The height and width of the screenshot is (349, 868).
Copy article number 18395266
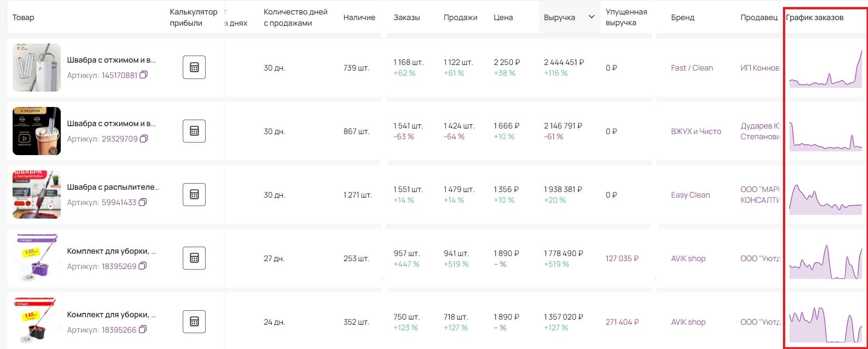click(x=143, y=329)
